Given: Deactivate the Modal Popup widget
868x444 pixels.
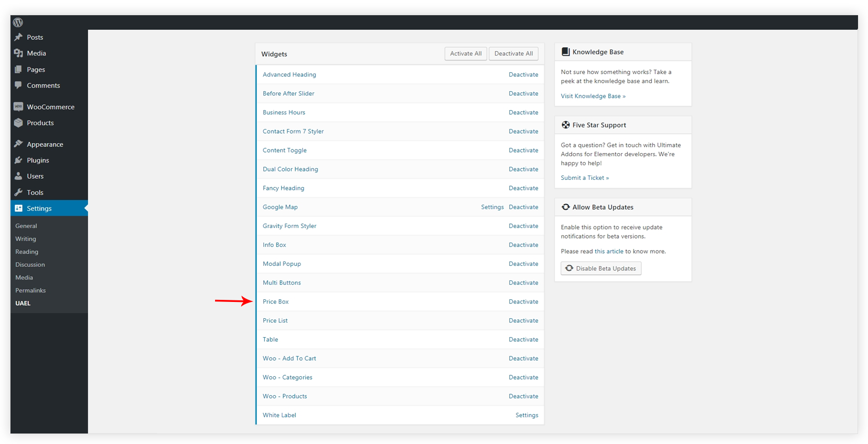Looking at the screenshot, I should tap(523, 264).
